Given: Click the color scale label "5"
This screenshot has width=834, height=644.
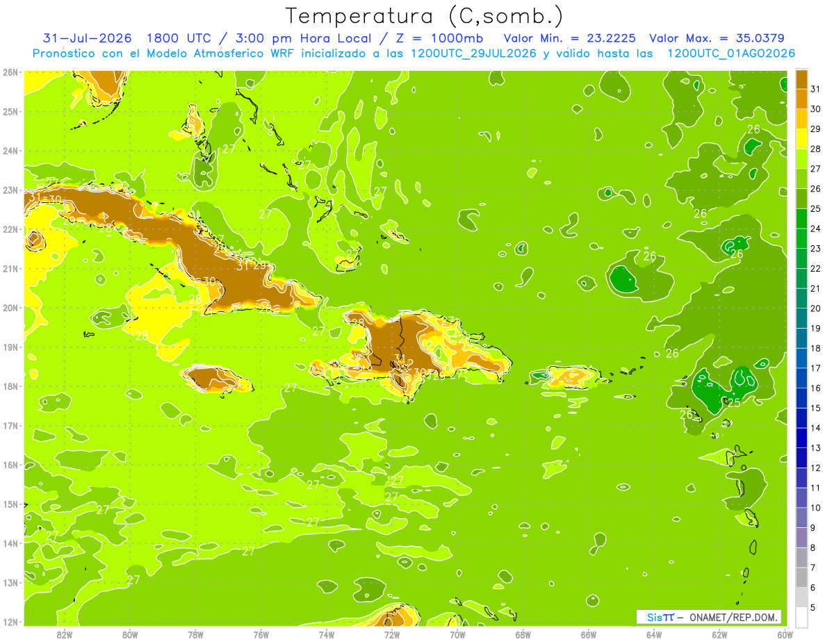Looking at the screenshot, I should 815,609.
